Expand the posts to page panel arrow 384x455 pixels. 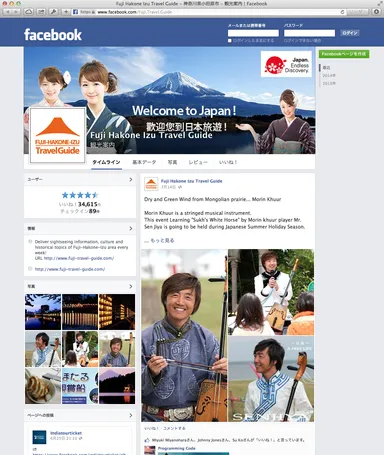[131, 415]
